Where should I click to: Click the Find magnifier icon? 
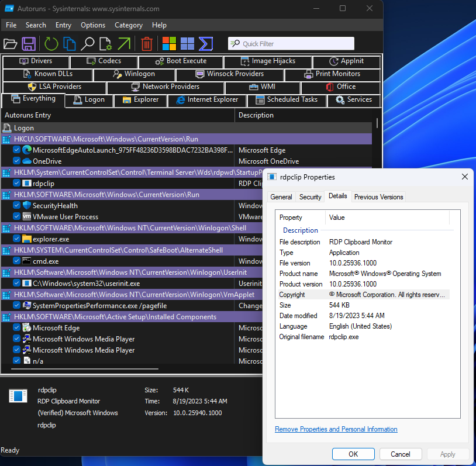(x=88, y=44)
